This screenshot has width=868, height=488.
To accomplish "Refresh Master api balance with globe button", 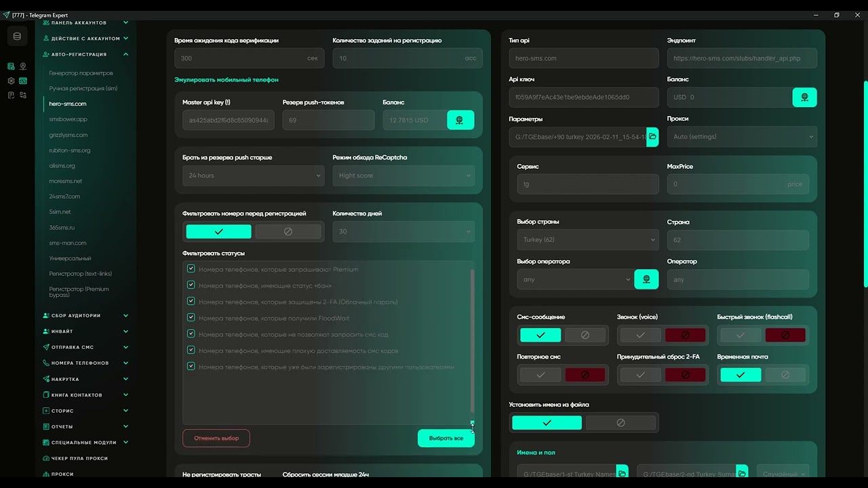I will pos(460,120).
